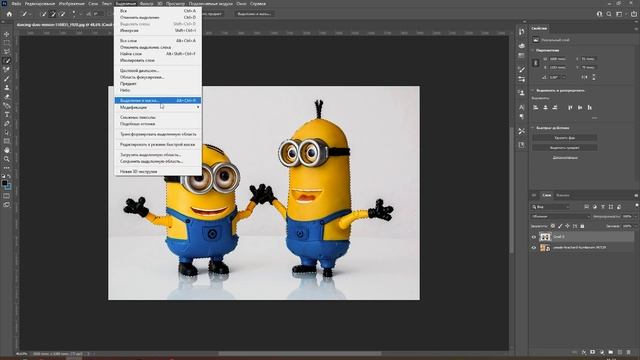640x360 pixels.
Task: Open the Фильтр menu
Action: [x=146, y=4]
